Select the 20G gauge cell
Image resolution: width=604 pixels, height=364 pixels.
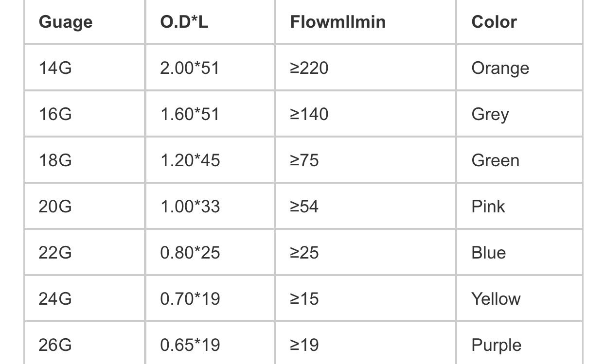click(x=55, y=207)
